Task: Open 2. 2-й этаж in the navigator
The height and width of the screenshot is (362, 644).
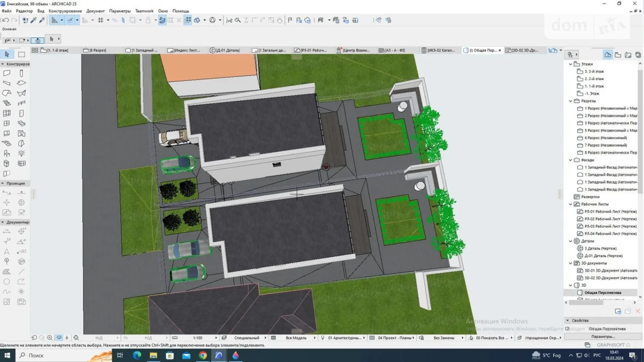Action: [x=594, y=79]
